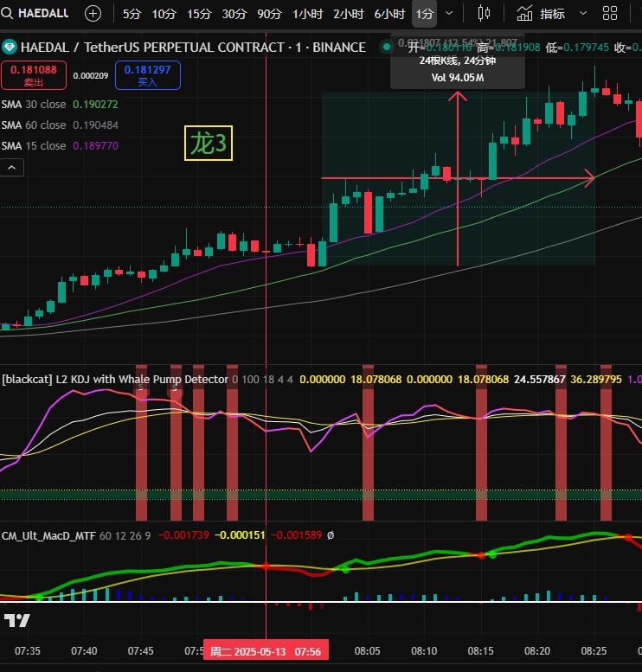Open the indicator templates grid icon

click(610, 13)
